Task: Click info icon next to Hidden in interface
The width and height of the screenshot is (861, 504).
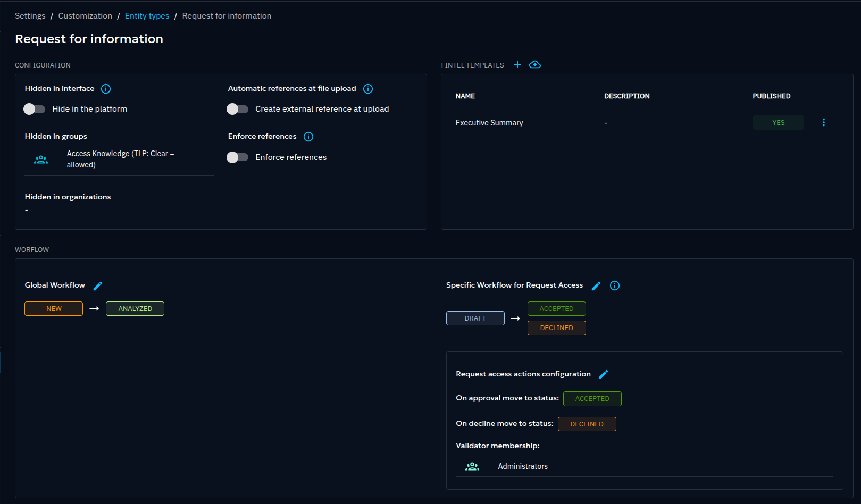Action: point(106,89)
